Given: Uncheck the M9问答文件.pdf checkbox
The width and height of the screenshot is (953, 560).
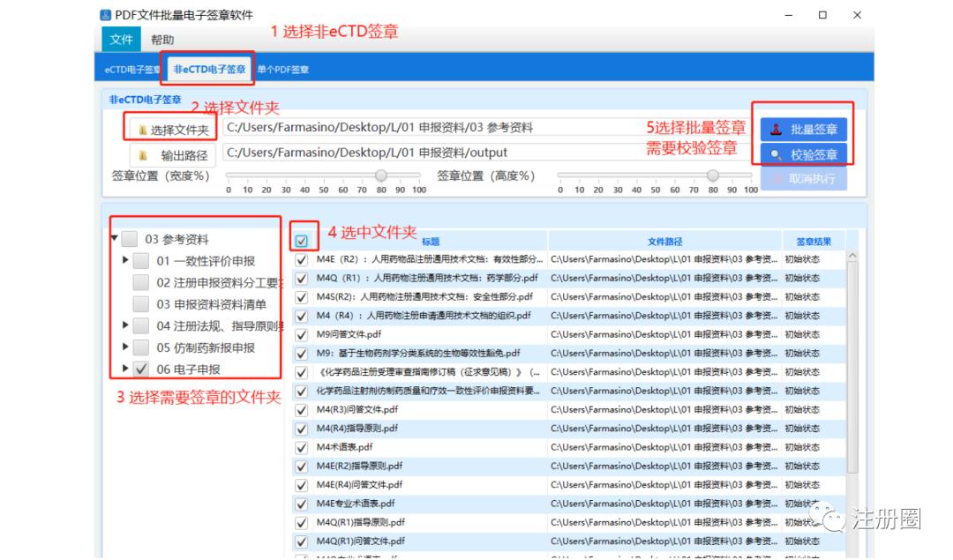Looking at the screenshot, I should point(302,333).
